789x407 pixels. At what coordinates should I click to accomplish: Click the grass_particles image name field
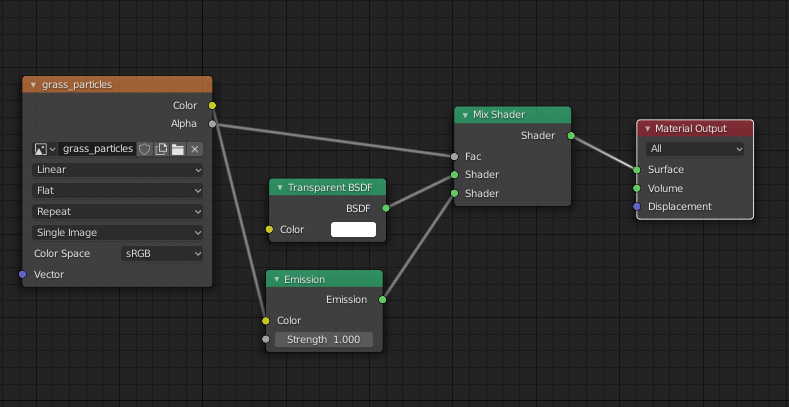click(x=98, y=149)
